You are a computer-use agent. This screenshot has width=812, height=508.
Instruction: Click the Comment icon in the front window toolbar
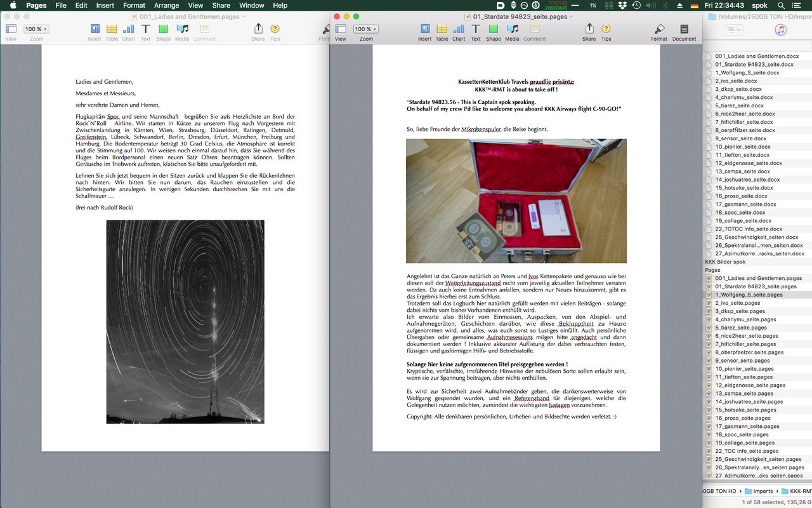[x=534, y=29]
